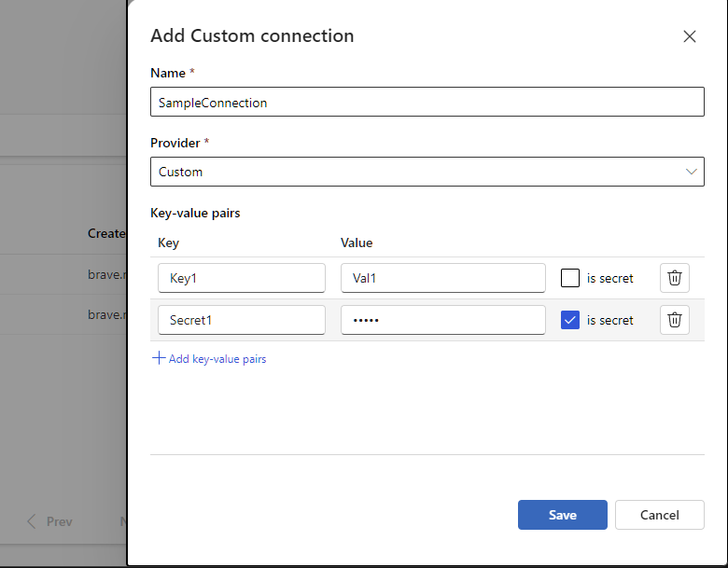
Task: Click the masked secret value field
Action: tap(442, 320)
